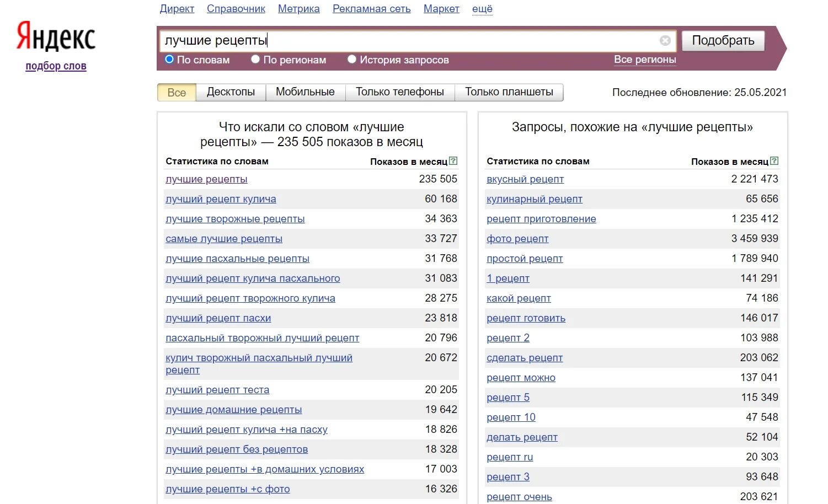Switch to the 'Десктопы' tab
Viewport: 828px width, 504px height.
click(x=231, y=92)
